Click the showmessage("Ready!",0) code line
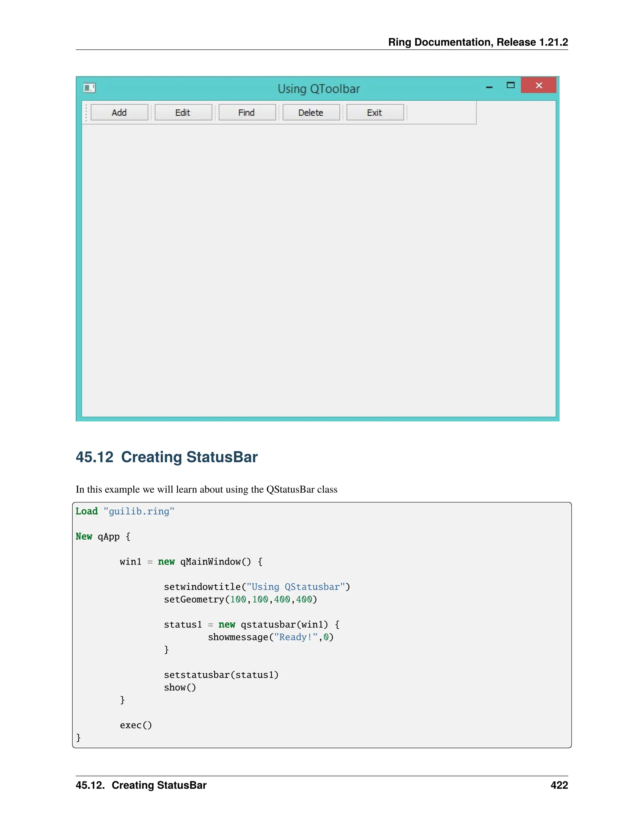 [x=270, y=637]
